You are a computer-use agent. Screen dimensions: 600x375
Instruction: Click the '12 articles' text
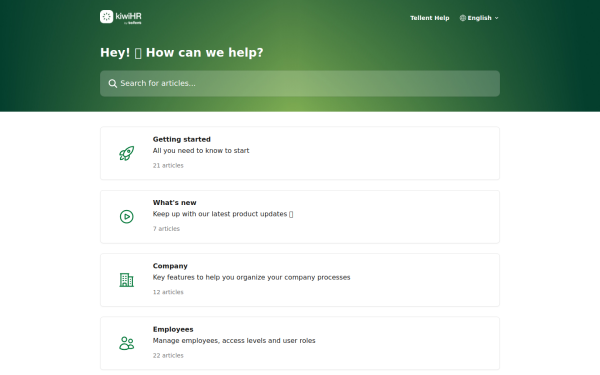(168, 292)
